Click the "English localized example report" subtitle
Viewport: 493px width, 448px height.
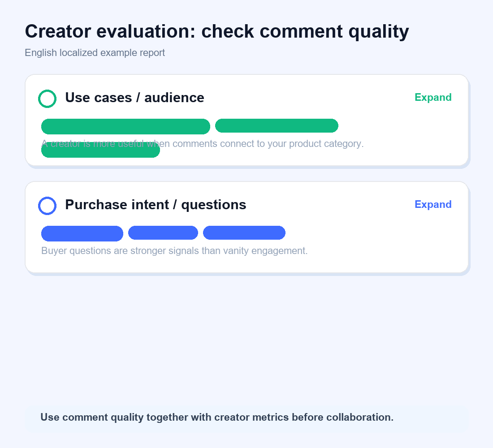(95, 53)
